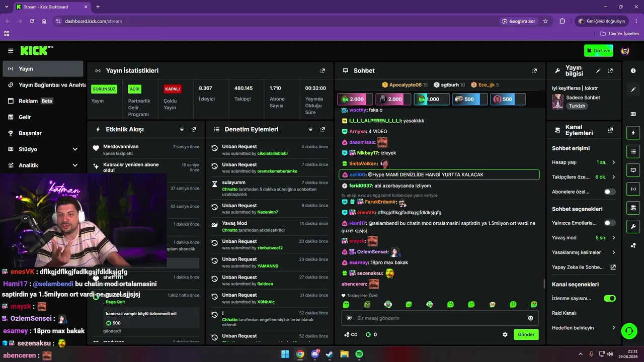The height and width of the screenshot is (362, 644).
Task: Open Hedefleri belirleyin chevron
Action: pyautogui.click(x=613, y=328)
